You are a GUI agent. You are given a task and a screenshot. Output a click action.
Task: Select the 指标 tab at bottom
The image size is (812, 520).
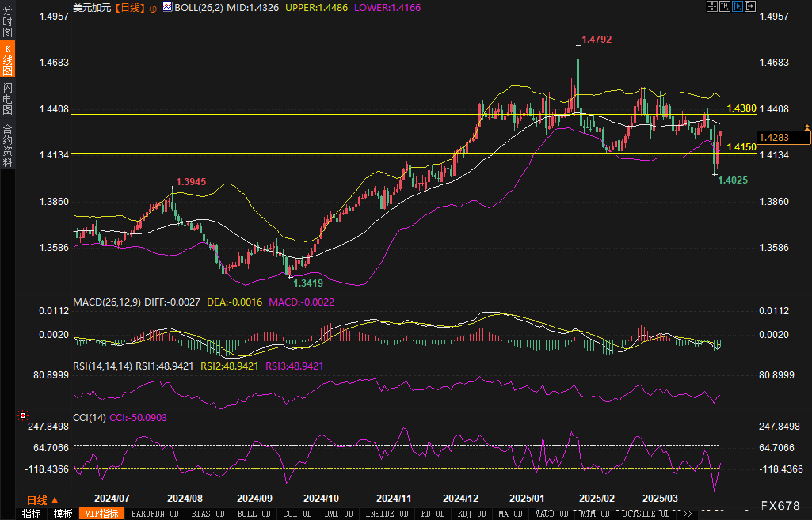(x=31, y=514)
